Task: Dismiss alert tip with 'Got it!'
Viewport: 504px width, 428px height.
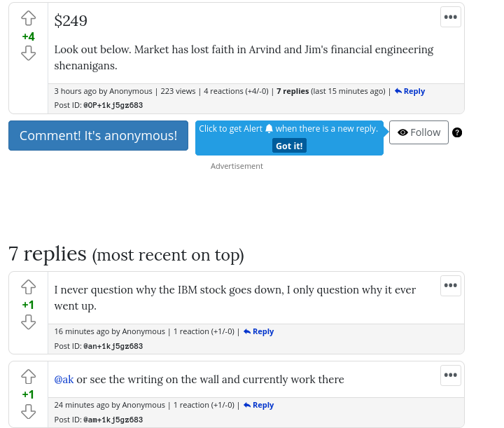Action: point(289,146)
